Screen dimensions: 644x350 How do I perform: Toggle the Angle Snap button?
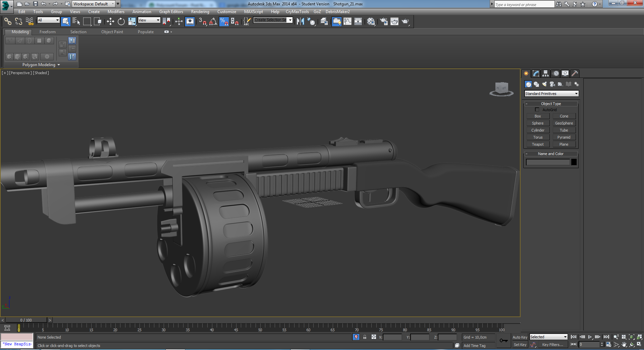[213, 21]
